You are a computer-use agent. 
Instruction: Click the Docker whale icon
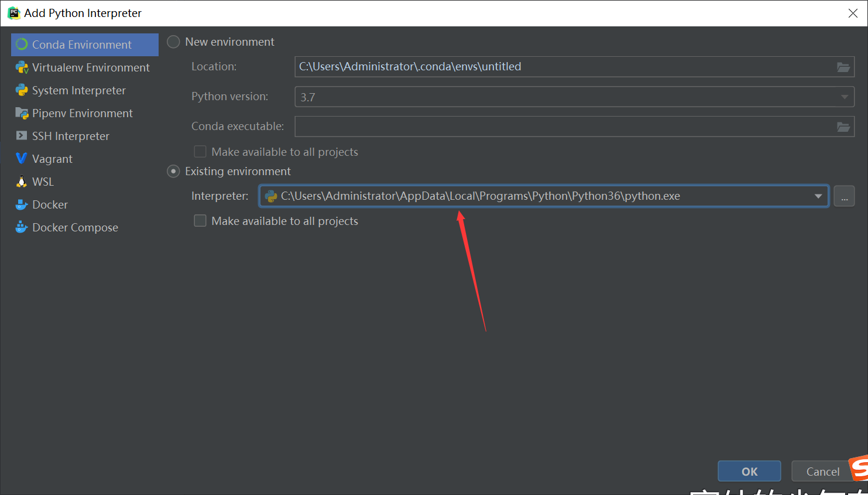coord(22,204)
